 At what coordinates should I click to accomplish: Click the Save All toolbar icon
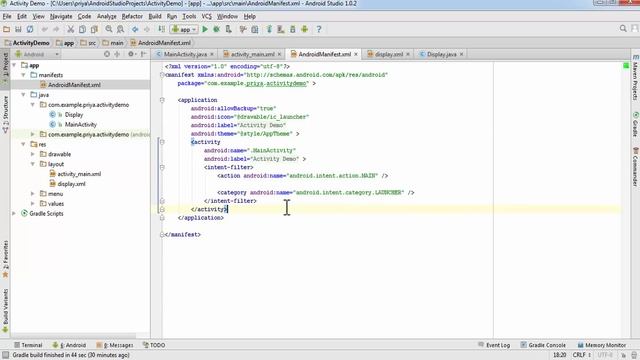click(18, 29)
